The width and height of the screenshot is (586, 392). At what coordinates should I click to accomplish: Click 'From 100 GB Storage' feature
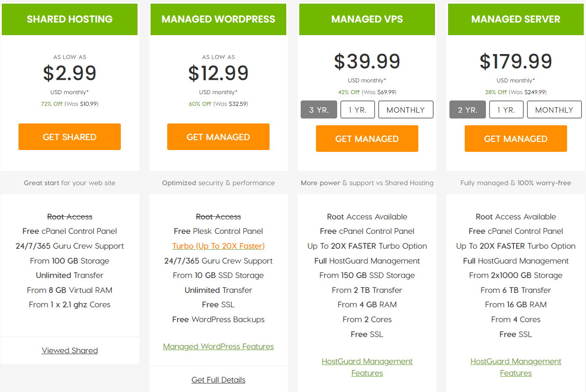[x=69, y=261]
